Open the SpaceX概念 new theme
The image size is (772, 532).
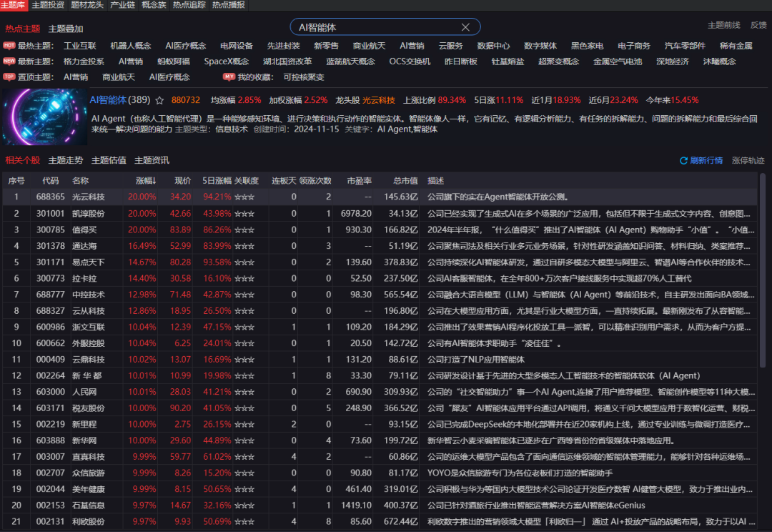(227, 61)
